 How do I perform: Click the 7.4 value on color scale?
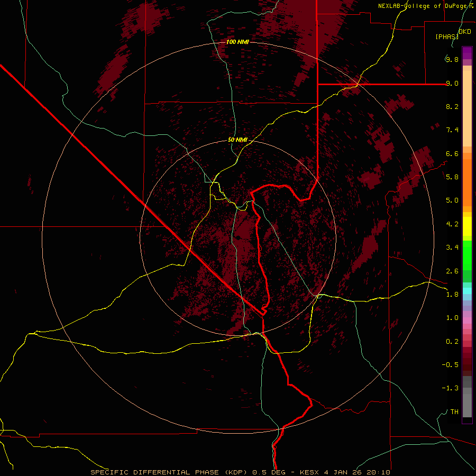[x=452, y=130]
